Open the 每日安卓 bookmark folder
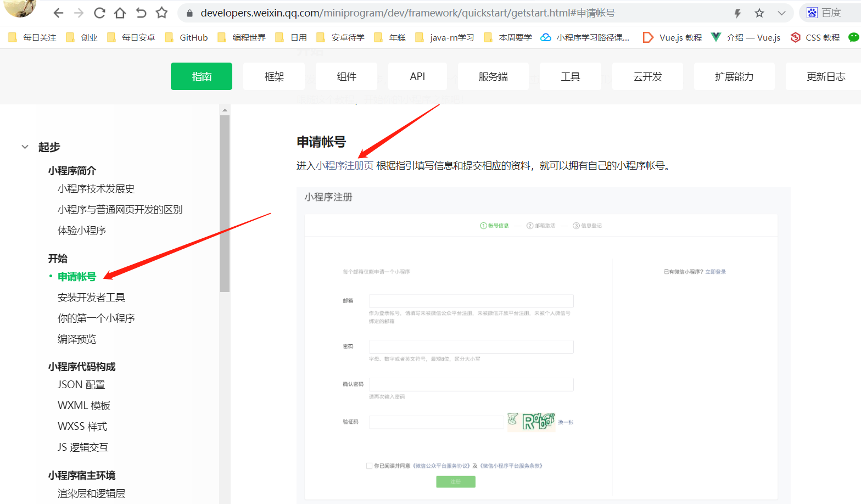This screenshot has height=504, width=861. coord(131,37)
